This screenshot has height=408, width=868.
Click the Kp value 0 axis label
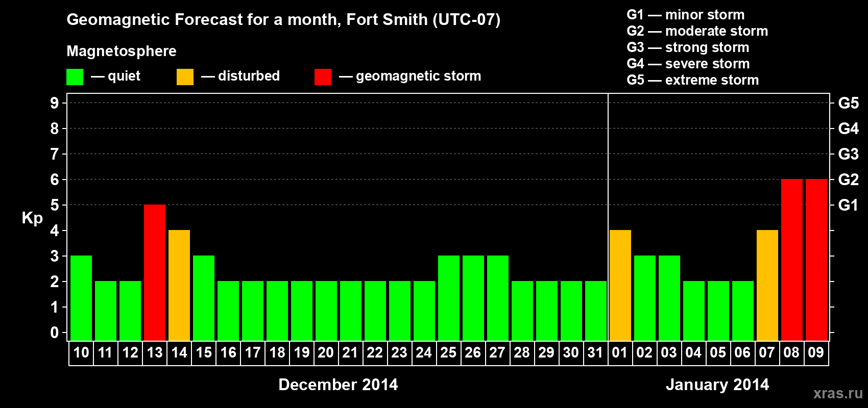[55, 333]
